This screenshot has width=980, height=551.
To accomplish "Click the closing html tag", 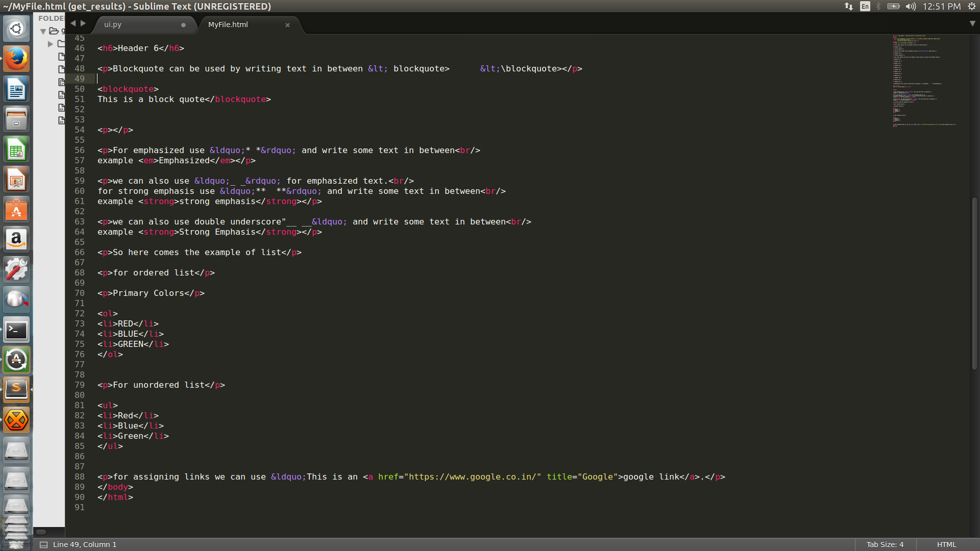I will click(115, 497).
